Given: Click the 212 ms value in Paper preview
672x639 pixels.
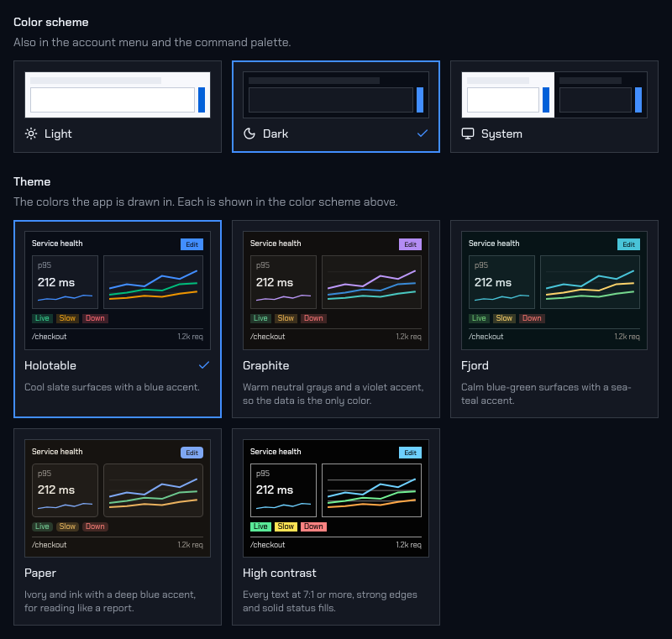Looking at the screenshot, I should point(56,490).
